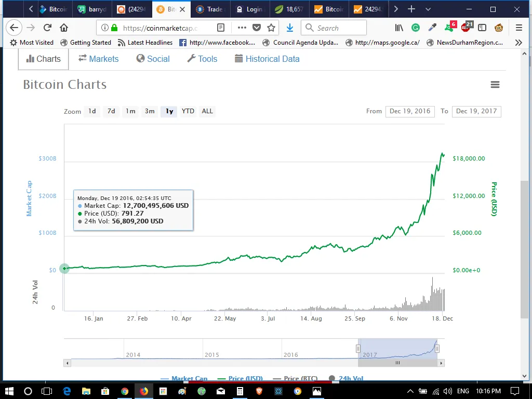This screenshot has width=532, height=399.
Task: Open the Historical Data tab
Action: tap(268, 59)
